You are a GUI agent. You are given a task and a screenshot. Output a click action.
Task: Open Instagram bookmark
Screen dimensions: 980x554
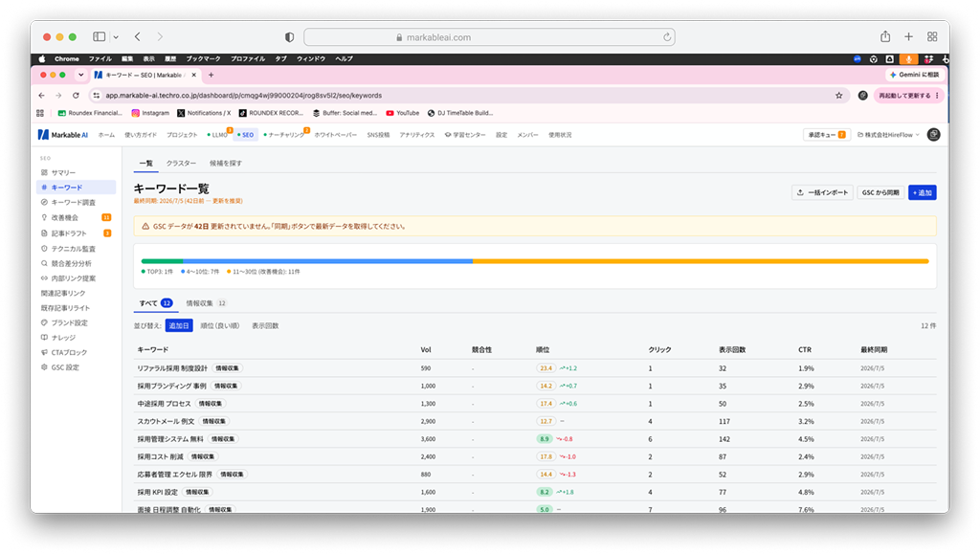[x=150, y=113]
